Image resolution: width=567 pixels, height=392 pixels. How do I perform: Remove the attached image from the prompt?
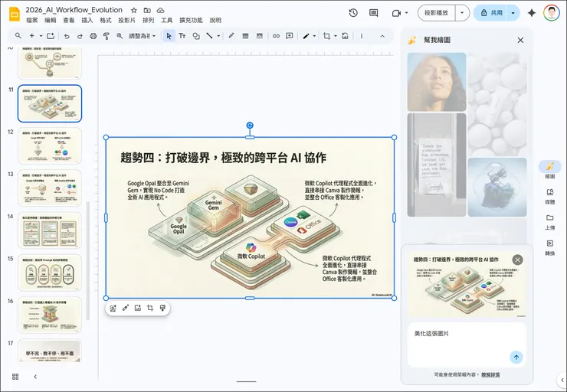[x=517, y=260]
